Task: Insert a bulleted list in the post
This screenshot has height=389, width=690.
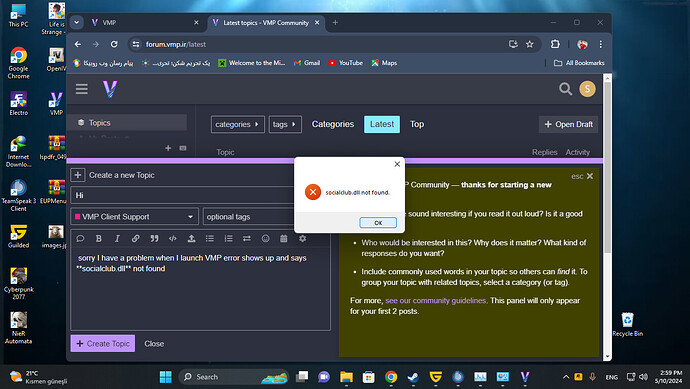Action: pos(210,239)
